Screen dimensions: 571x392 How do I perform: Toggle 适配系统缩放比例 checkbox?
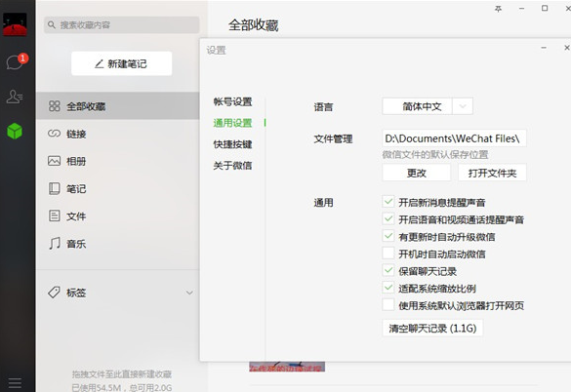point(388,288)
